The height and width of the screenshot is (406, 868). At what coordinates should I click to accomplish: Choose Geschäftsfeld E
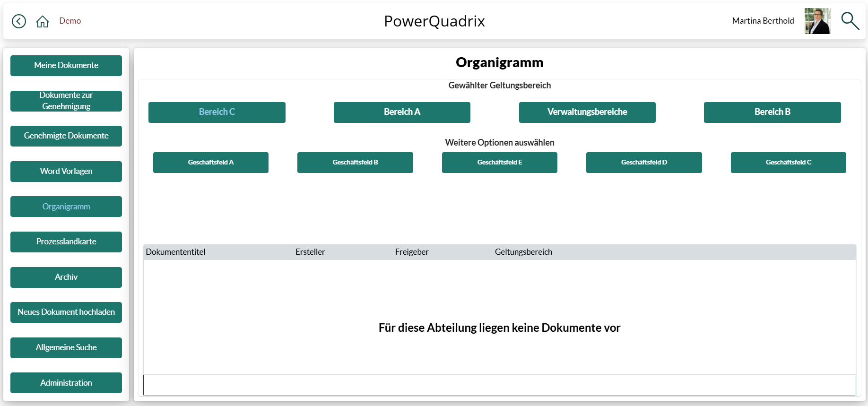click(x=500, y=163)
